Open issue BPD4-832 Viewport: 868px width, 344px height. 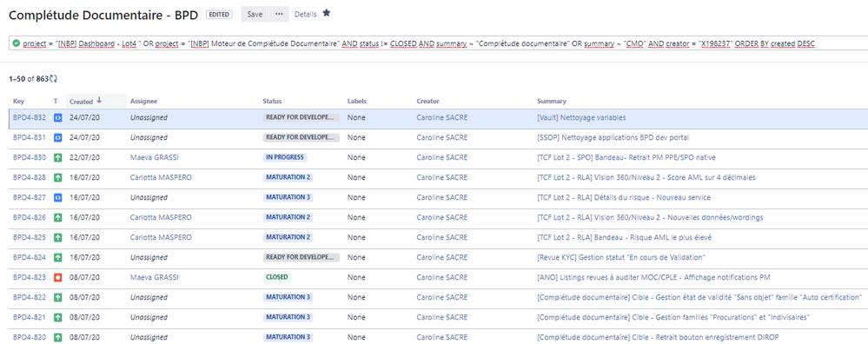click(x=30, y=118)
